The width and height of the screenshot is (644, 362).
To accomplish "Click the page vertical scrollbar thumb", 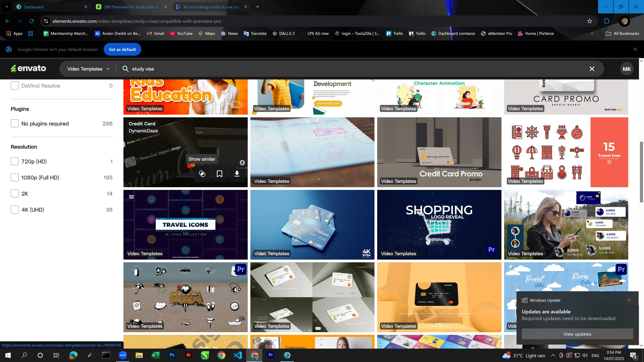I will click(x=641, y=172).
